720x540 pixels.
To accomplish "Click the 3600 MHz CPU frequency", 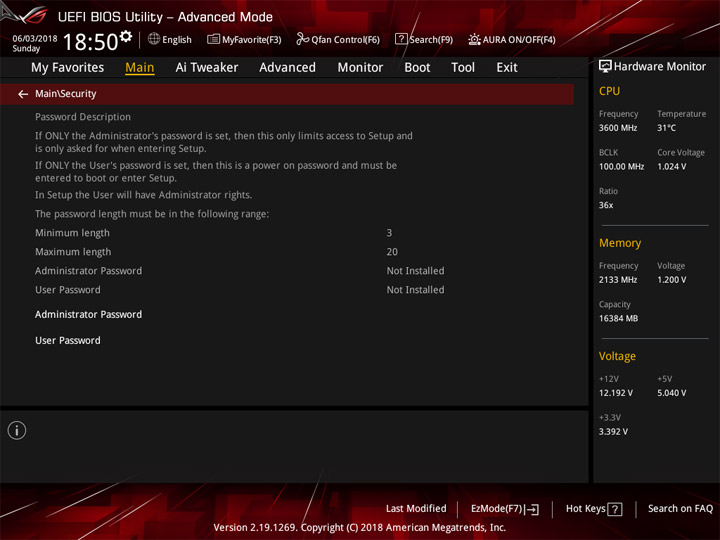I will 618,128.
